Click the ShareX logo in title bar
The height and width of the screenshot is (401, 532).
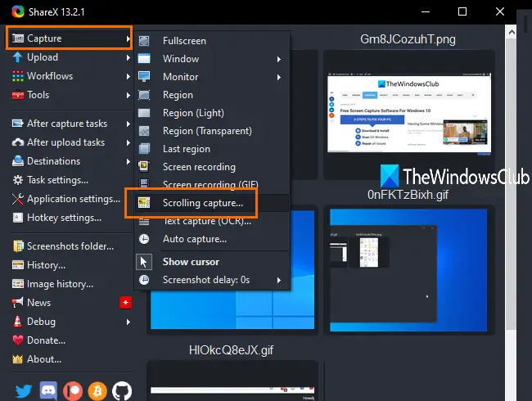(18, 12)
